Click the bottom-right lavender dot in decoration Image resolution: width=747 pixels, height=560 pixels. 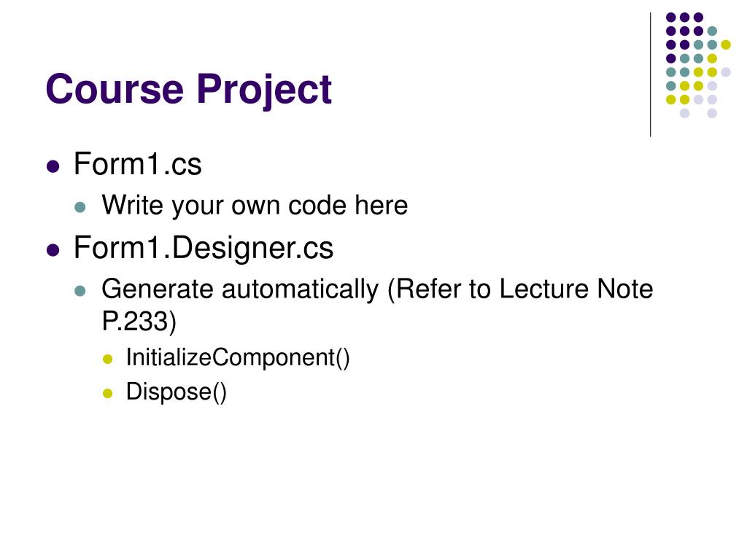(x=712, y=113)
